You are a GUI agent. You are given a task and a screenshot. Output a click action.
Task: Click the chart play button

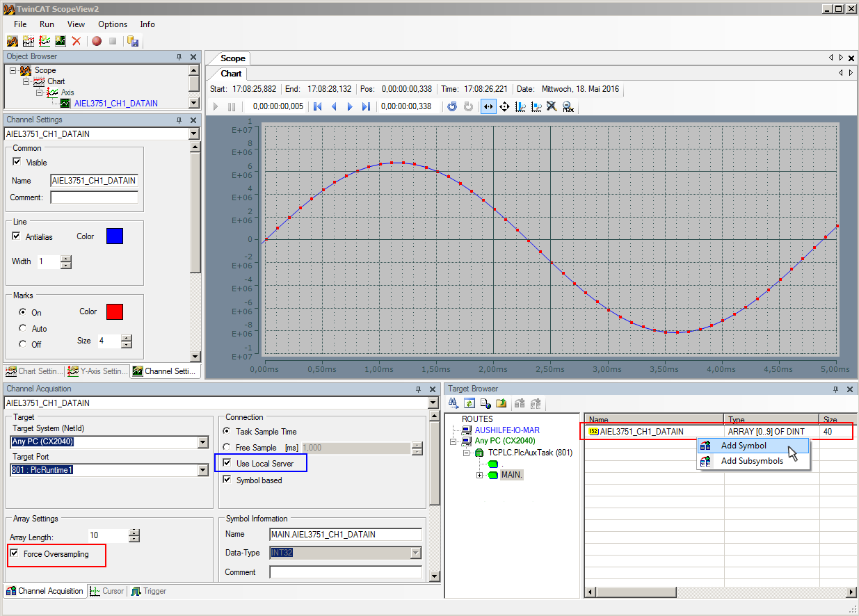pos(216,106)
